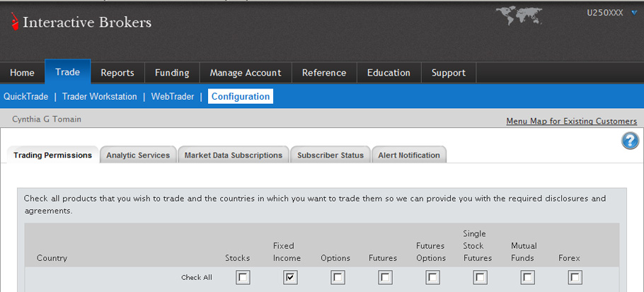Click the blue help question mark icon
Image resolution: width=644 pixels, height=292 pixels.
click(630, 141)
